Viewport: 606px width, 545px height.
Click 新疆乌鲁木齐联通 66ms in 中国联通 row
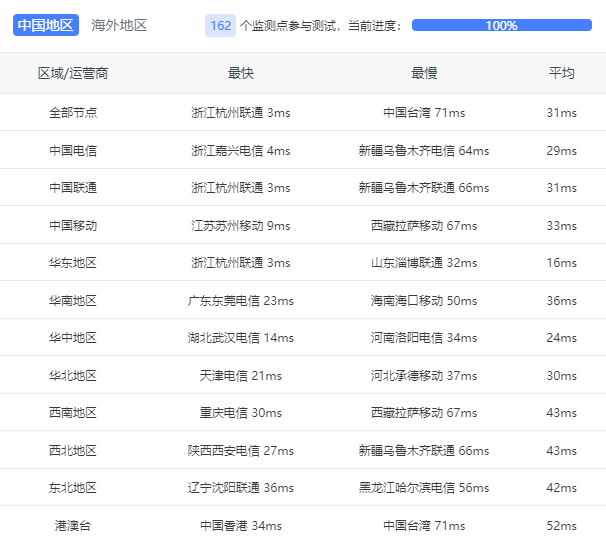[424, 187]
